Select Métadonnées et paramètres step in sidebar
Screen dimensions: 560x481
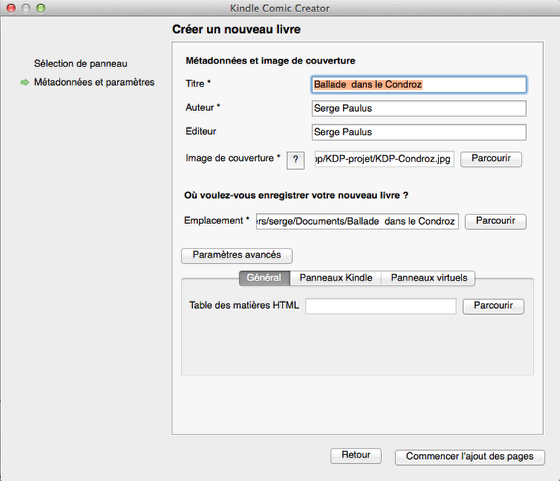point(94,82)
